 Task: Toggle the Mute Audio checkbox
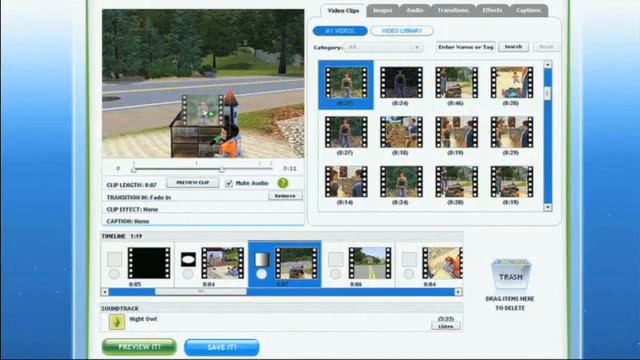229,183
